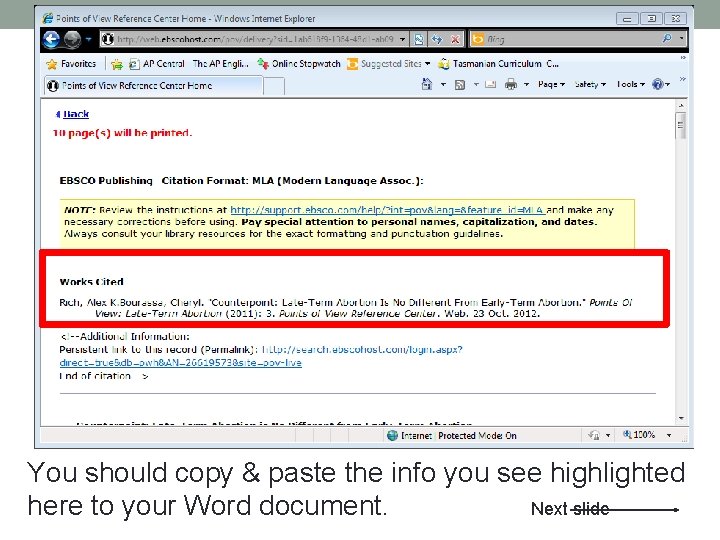Expand the Home button dropdown arrow

coord(443,84)
